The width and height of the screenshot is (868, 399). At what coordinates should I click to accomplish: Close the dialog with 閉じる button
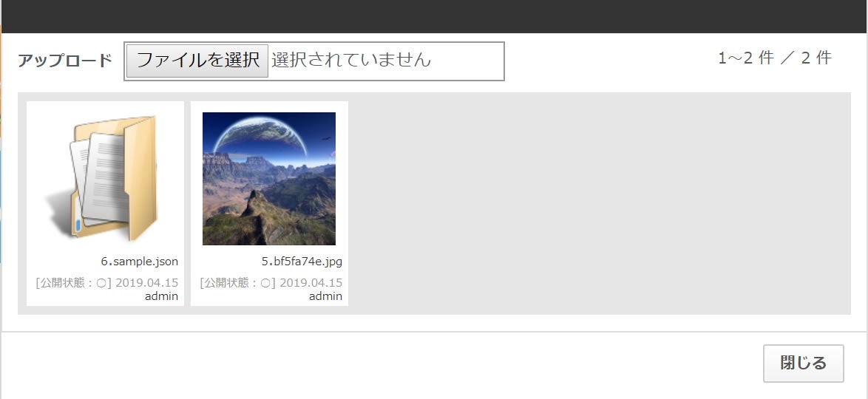pyautogui.click(x=803, y=364)
